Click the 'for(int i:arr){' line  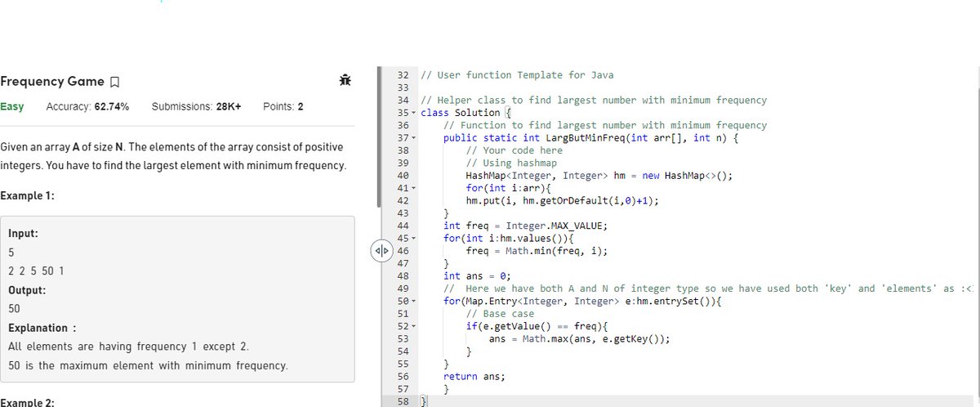tap(508, 188)
